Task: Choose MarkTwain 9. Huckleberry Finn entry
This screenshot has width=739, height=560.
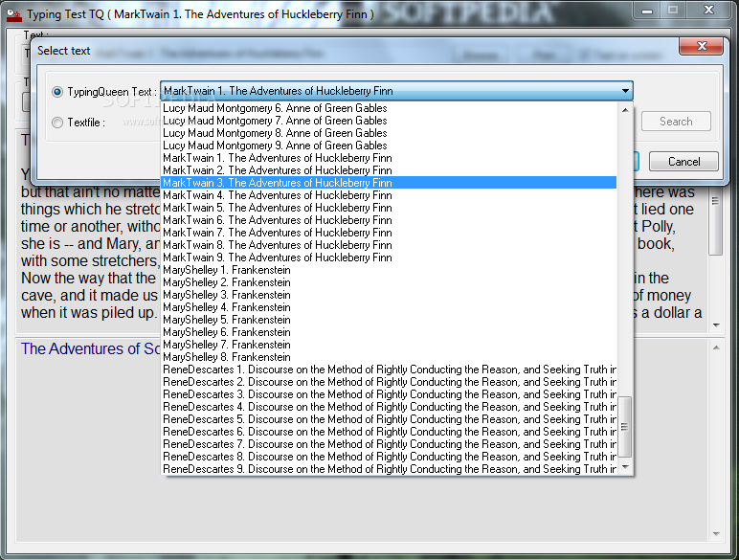Action: coord(389,258)
